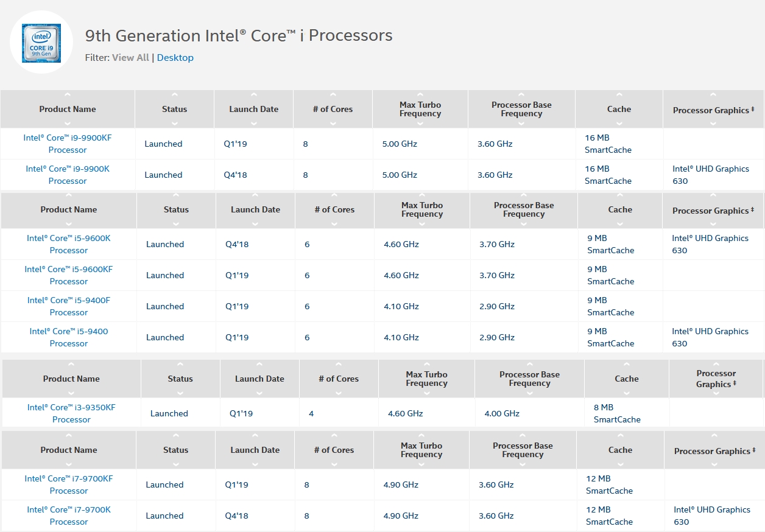Open the Intel Core i5-9600KF Processor link
This screenshot has height=532, width=765.
point(69,275)
